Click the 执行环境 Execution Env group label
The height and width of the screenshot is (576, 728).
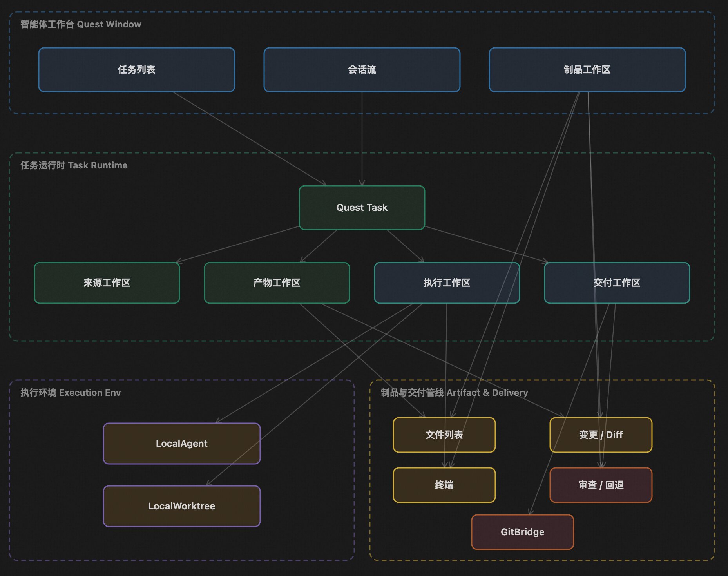pyautogui.click(x=71, y=393)
